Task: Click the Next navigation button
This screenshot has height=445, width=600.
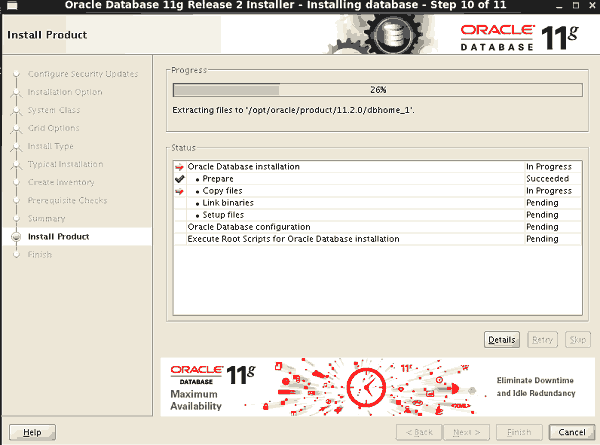Action: tap(466, 432)
